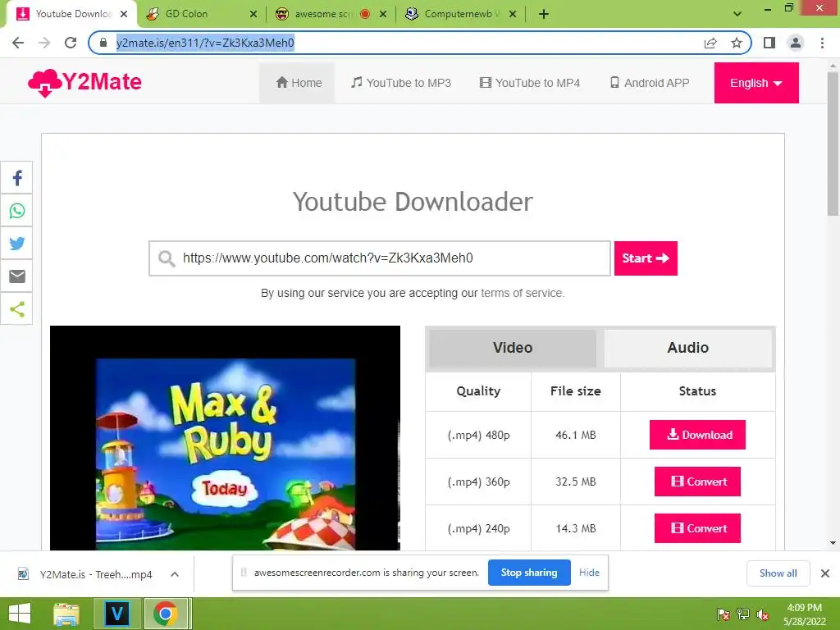The height and width of the screenshot is (630, 840).
Task: Click the page vertical scrollbar thumb
Action: pos(833,144)
